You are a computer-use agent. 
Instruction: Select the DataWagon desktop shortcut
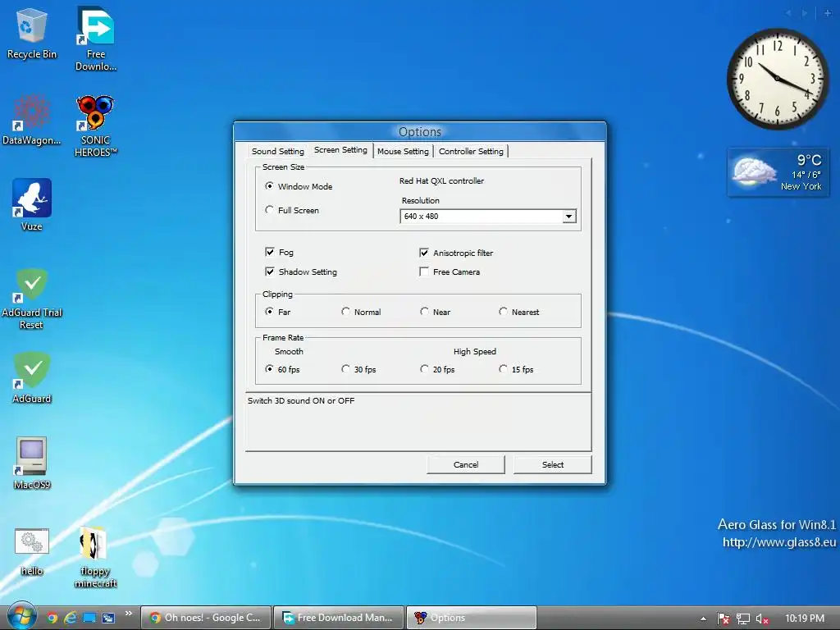(31, 120)
